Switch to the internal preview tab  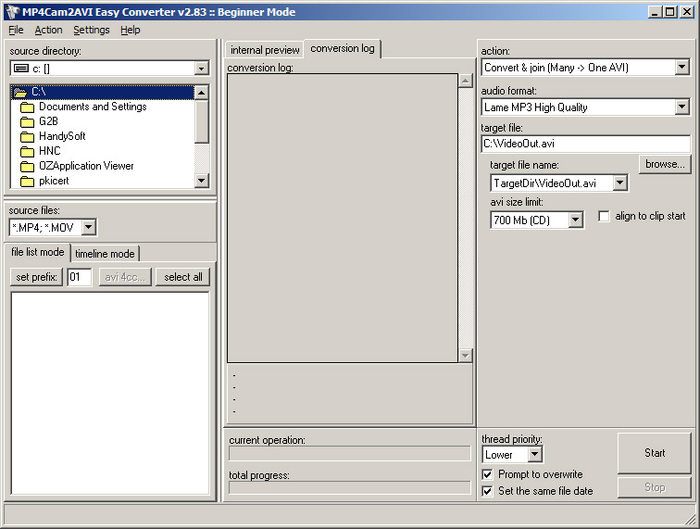(x=265, y=50)
